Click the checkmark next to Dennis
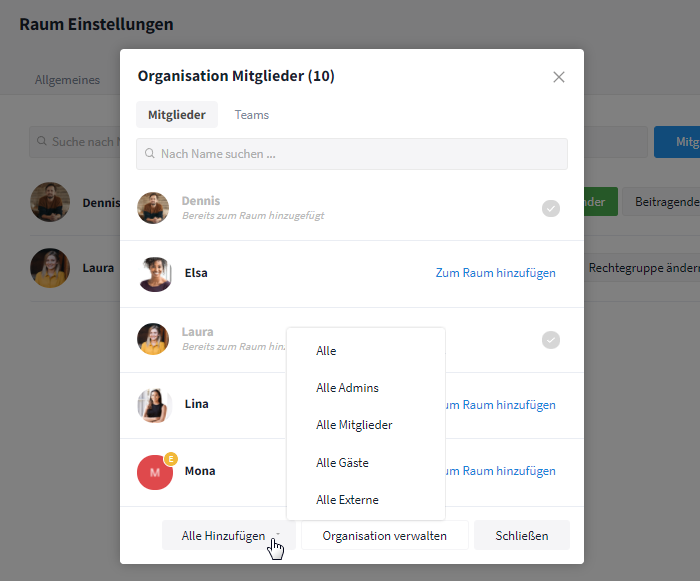The image size is (700, 581). click(551, 208)
